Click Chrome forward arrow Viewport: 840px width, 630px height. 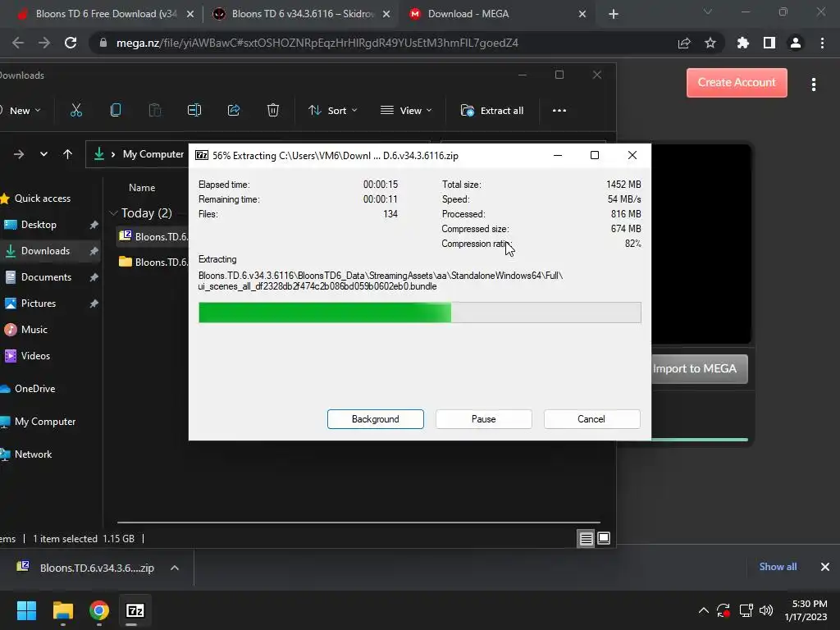pyautogui.click(x=44, y=43)
